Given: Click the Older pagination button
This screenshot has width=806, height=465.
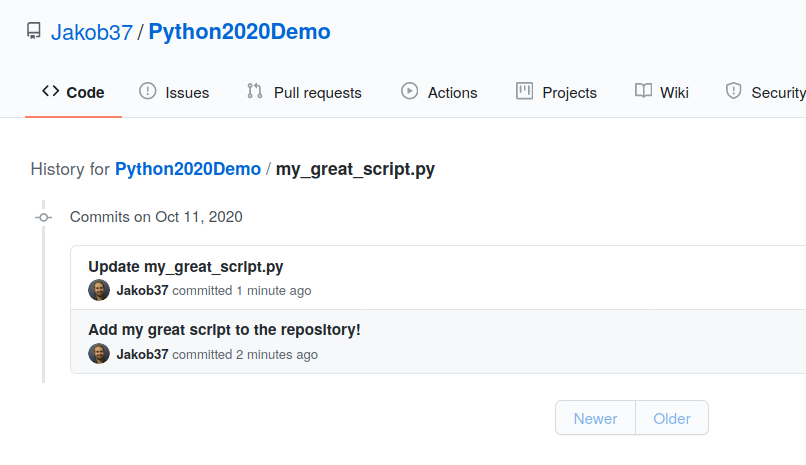Looking at the screenshot, I should (672, 418).
